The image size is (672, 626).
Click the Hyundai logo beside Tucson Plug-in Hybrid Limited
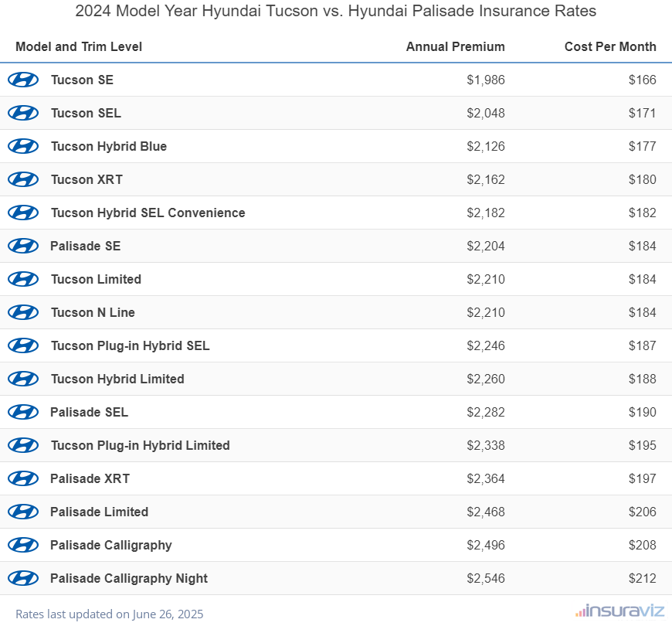(23, 445)
